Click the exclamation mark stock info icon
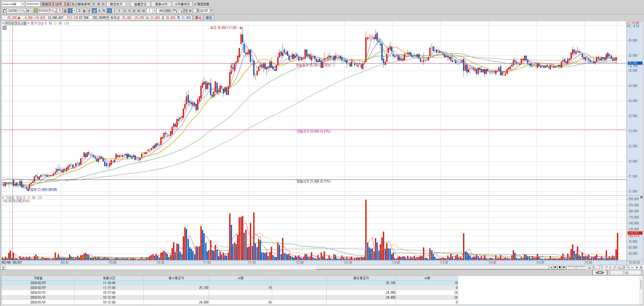 point(60,11)
